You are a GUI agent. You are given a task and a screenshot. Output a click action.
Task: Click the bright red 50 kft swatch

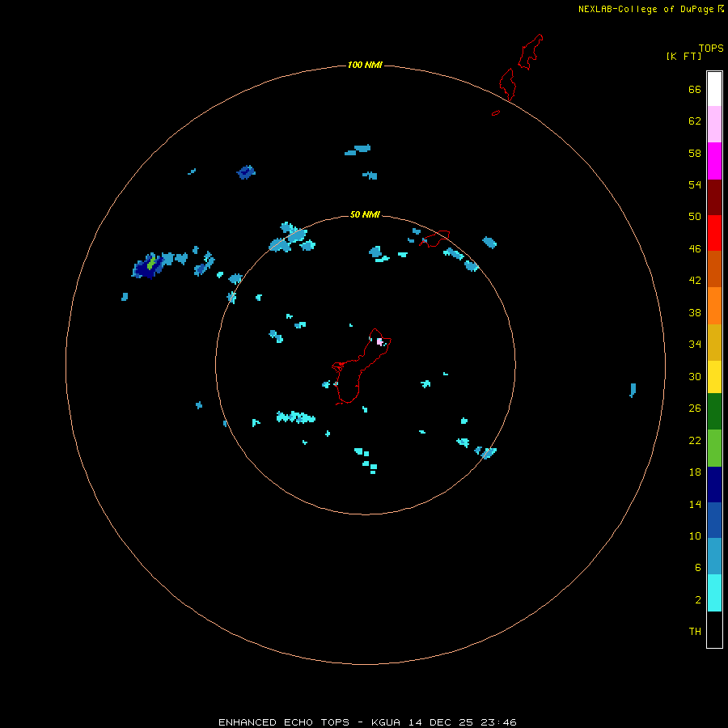[x=714, y=233]
